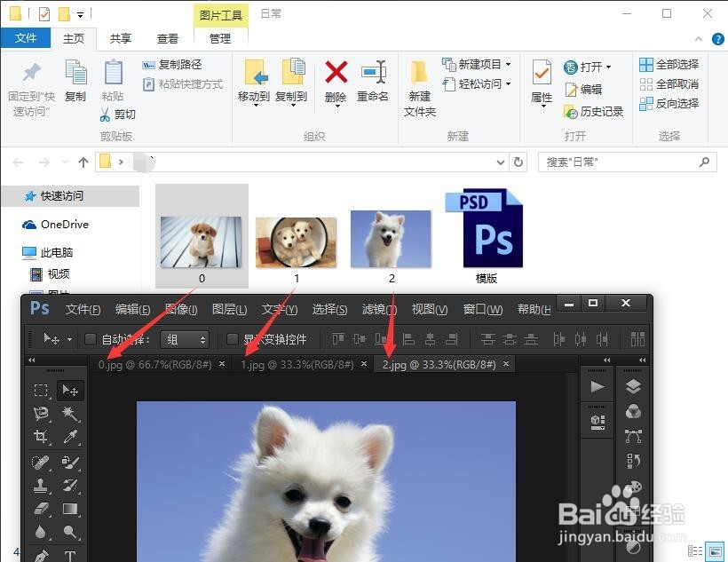The image size is (728, 562).
Task: Select the Brush tool
Action: (x=70, y=463)
